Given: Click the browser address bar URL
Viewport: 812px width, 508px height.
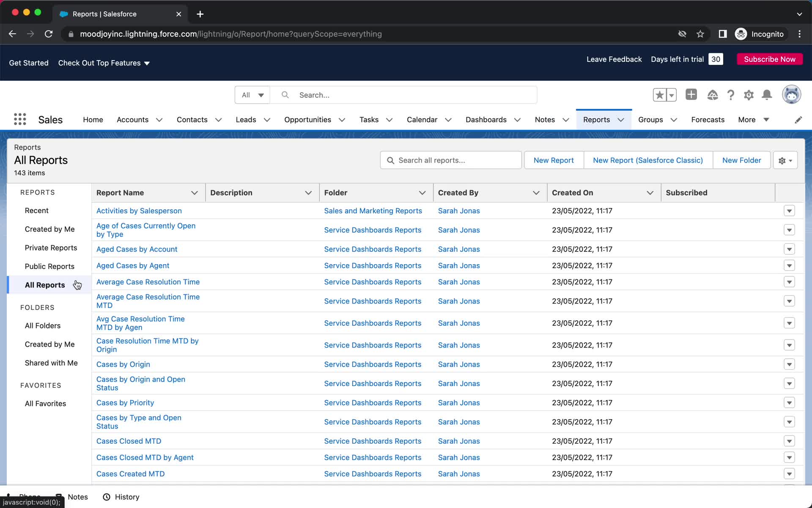Looking at the screenshot, I should coord(231,34).
